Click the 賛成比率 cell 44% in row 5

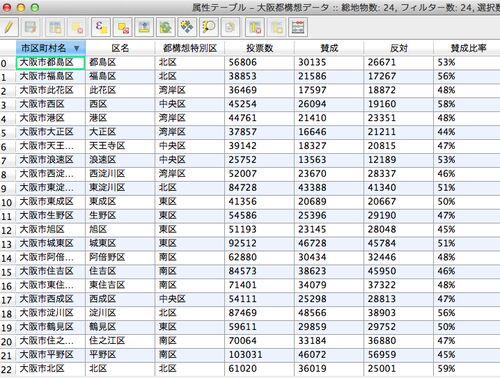[x=467, y=132]
